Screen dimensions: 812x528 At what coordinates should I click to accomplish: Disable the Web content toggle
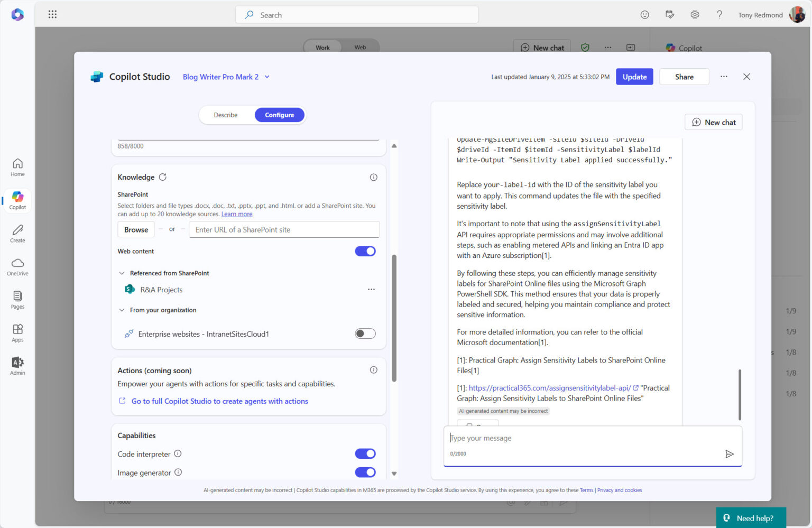coord(365,251)
